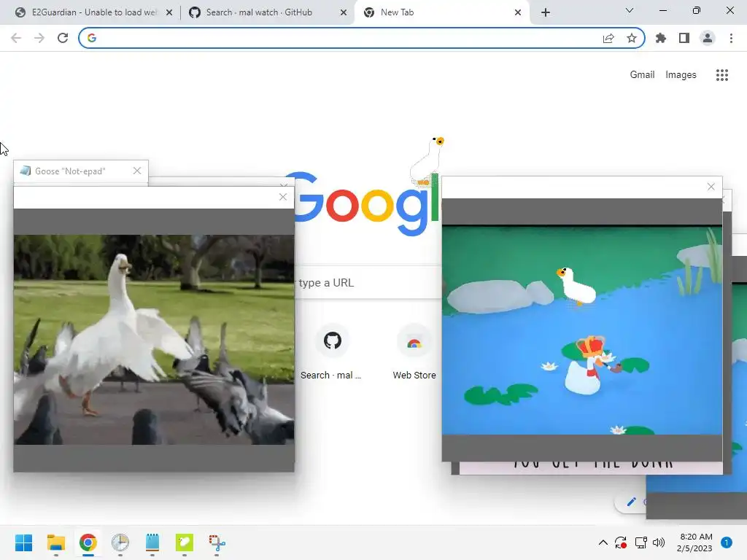Screen dimensions: 747x560
Task: Open the Images link
Action: click(681, 75)
